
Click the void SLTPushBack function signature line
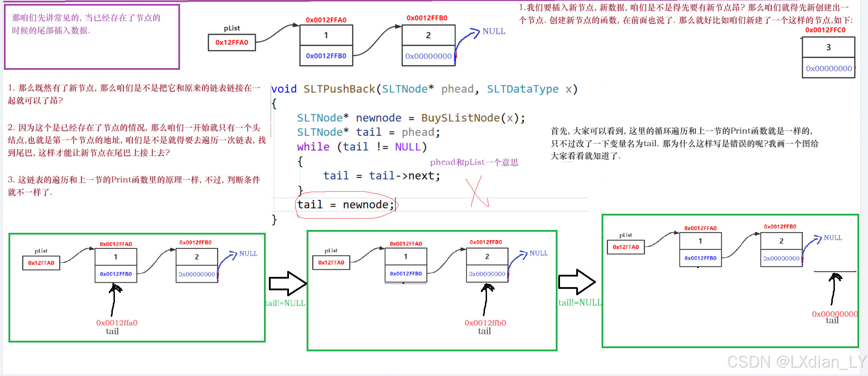point(424,89)
